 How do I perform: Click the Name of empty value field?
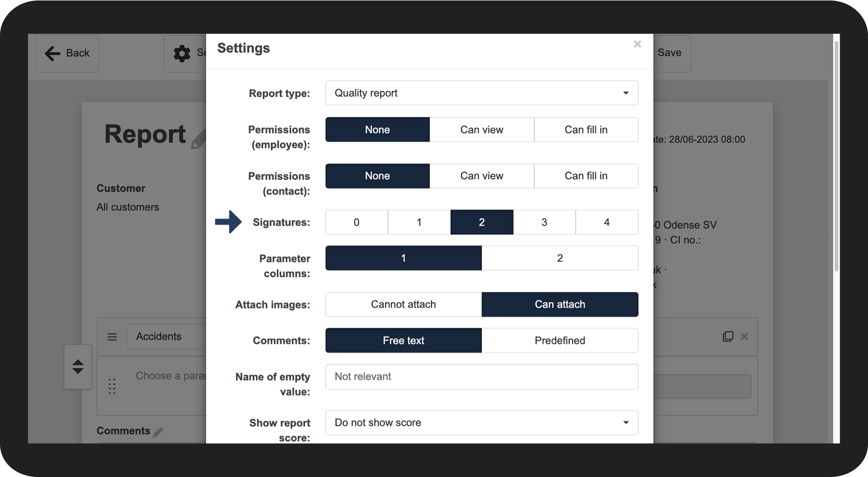[x=481, y=377]
